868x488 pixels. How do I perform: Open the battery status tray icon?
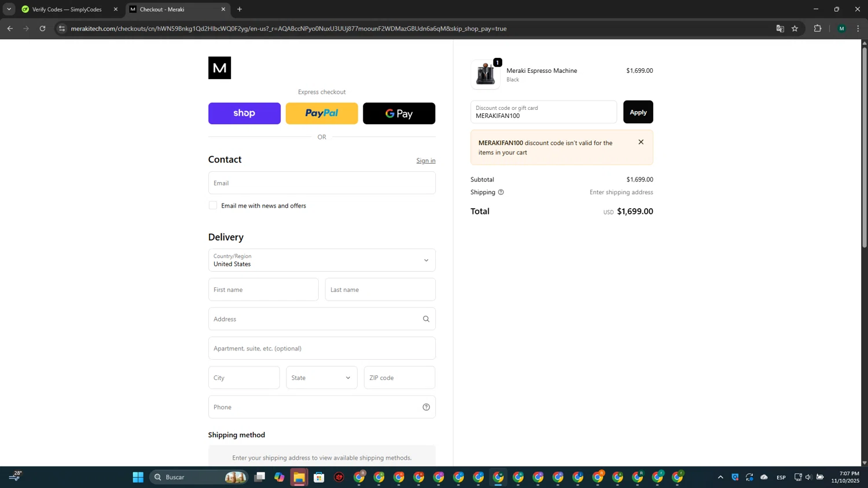820,477
